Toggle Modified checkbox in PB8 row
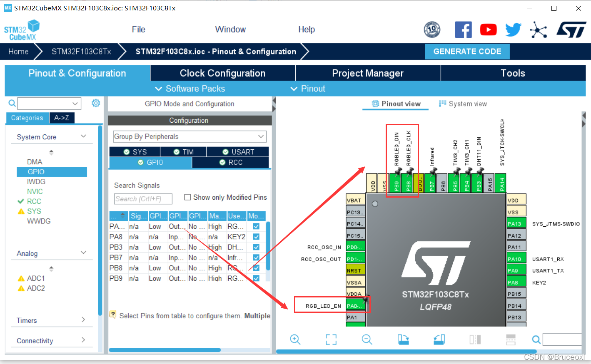The width and height of the screenshot is (591, 364). (256, 268)
